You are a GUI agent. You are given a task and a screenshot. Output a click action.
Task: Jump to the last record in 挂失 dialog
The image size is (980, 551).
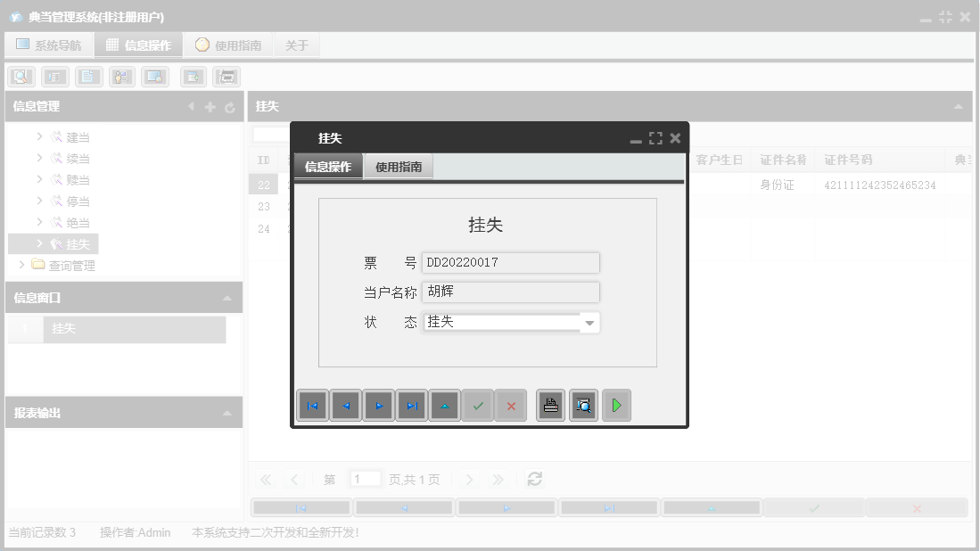[x=411, y=406]
